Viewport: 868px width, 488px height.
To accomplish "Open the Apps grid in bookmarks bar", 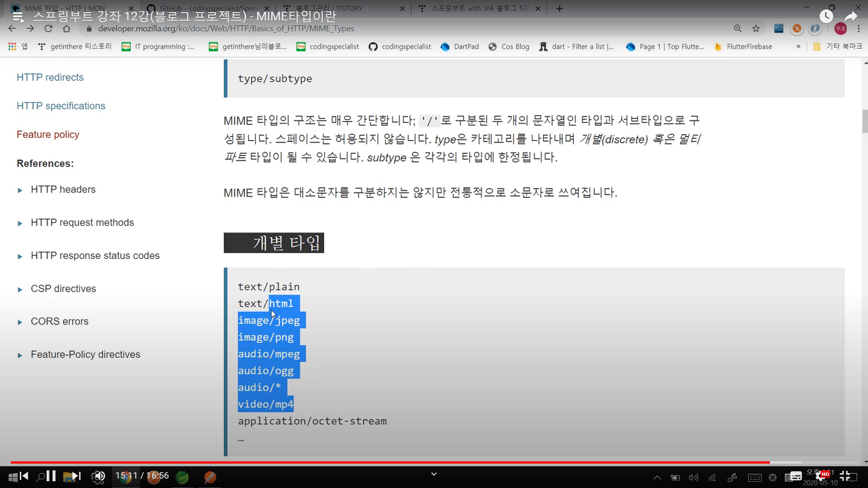I will [x=18, y=47].
